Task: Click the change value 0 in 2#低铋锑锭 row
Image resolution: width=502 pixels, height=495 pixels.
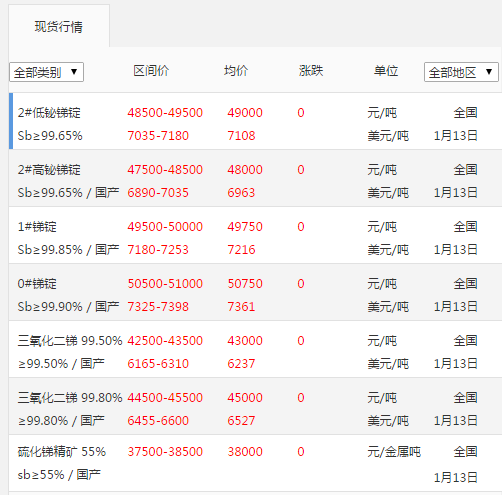Action: 301,113
